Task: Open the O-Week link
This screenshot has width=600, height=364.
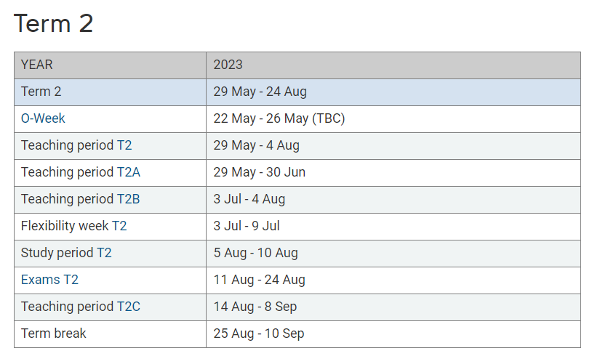Action: (43, 118)
